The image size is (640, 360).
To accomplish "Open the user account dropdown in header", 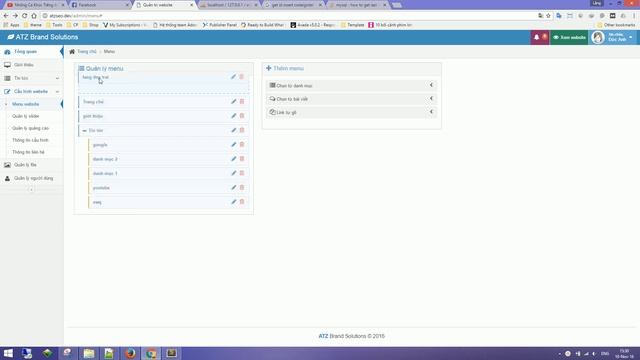I will (613, 37).
